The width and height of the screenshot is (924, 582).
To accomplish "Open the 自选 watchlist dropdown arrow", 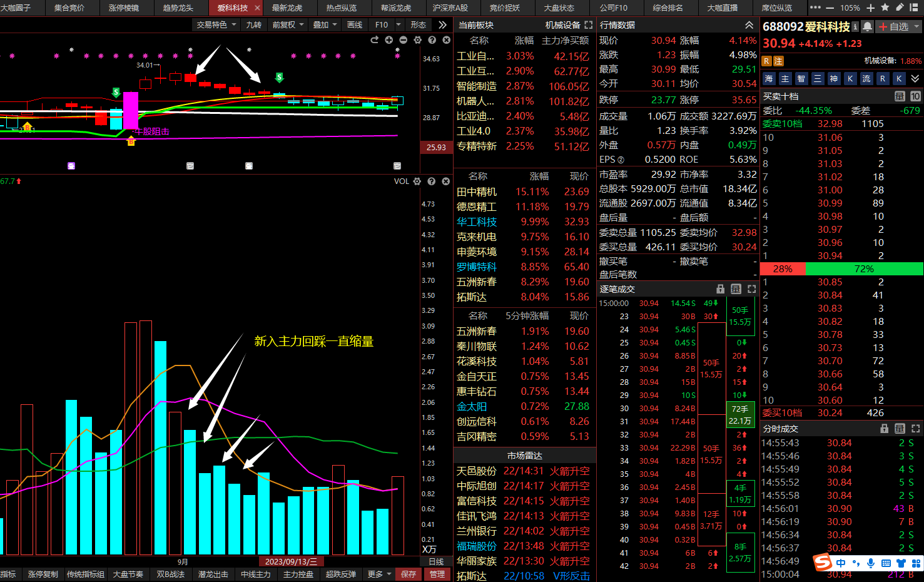I will point(917,27).
